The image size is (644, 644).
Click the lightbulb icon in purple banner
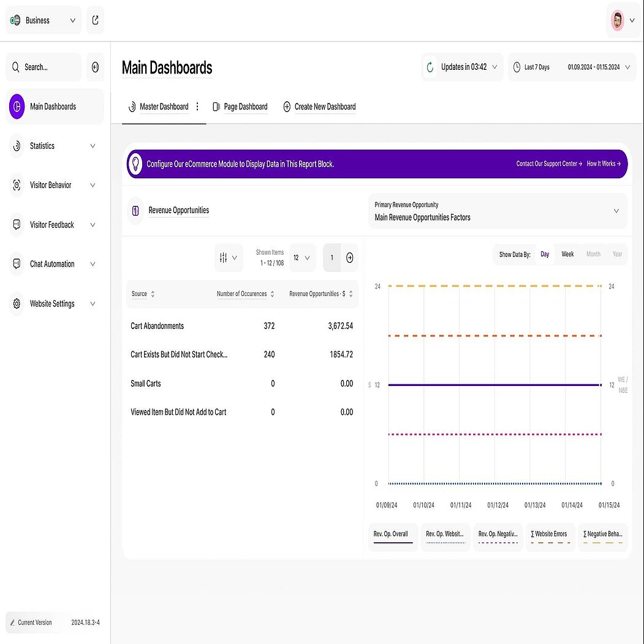pos(136,164)
